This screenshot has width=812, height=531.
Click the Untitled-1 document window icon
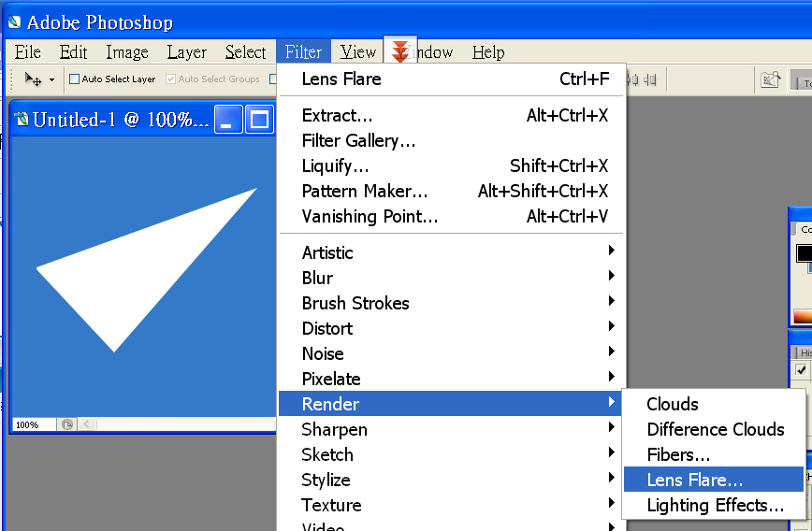click(x=22, y=119)
